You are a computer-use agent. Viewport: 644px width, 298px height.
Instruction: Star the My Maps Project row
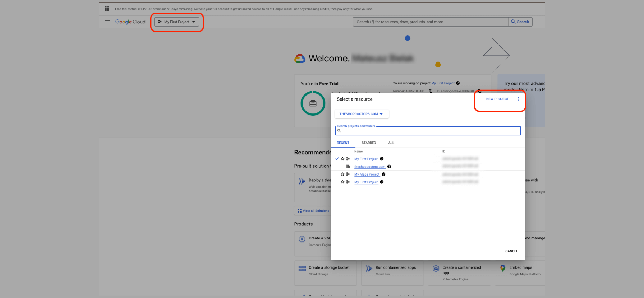[342, 174]
